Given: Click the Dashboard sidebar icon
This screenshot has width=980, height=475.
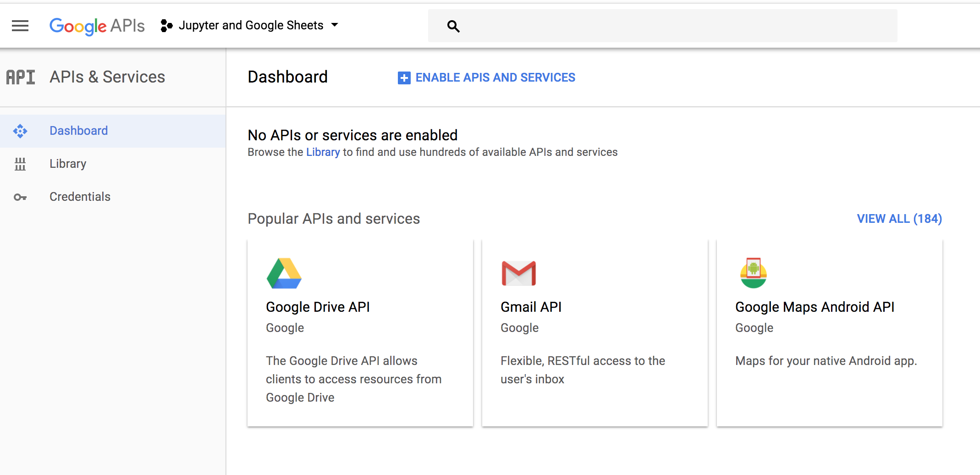Looking at the screenshot, I should pos(20,131).
